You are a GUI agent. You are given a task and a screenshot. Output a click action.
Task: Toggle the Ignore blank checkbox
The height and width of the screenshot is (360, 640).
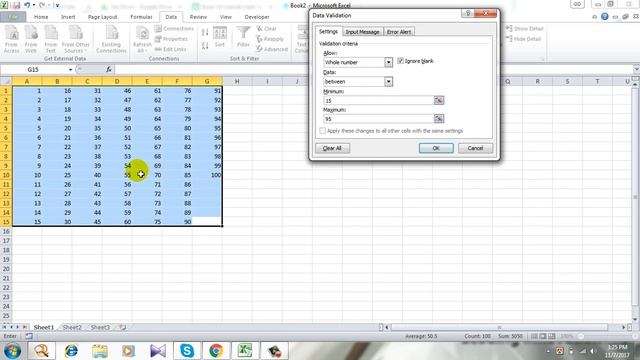(400, 61)
